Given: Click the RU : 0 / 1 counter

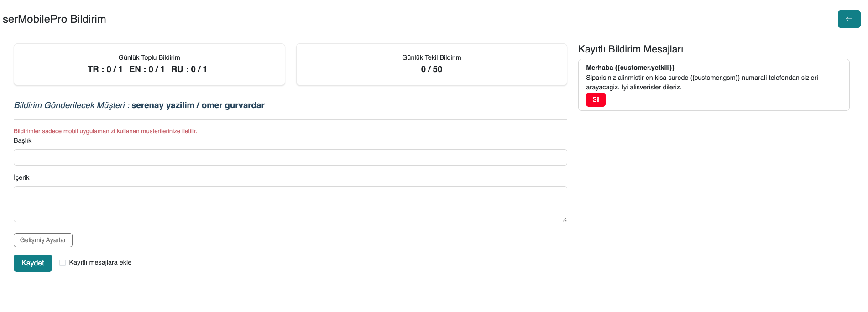Looking at the screenshot, I should tap(189, 69).
